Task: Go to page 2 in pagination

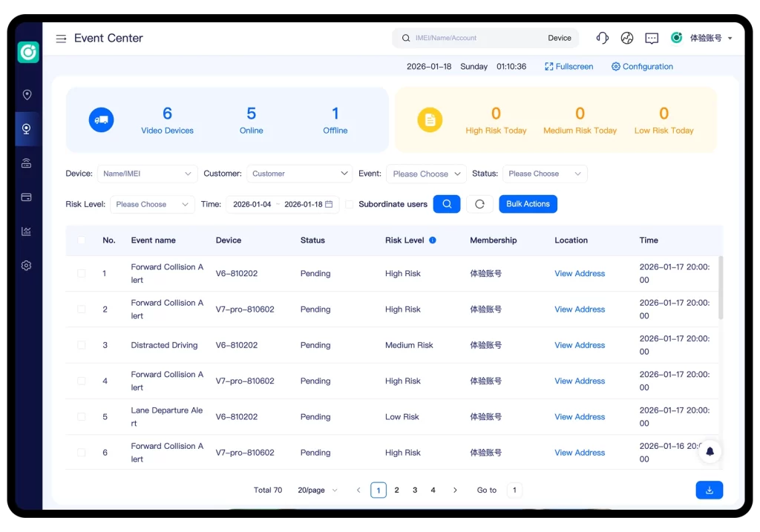Action: point(397,490)
